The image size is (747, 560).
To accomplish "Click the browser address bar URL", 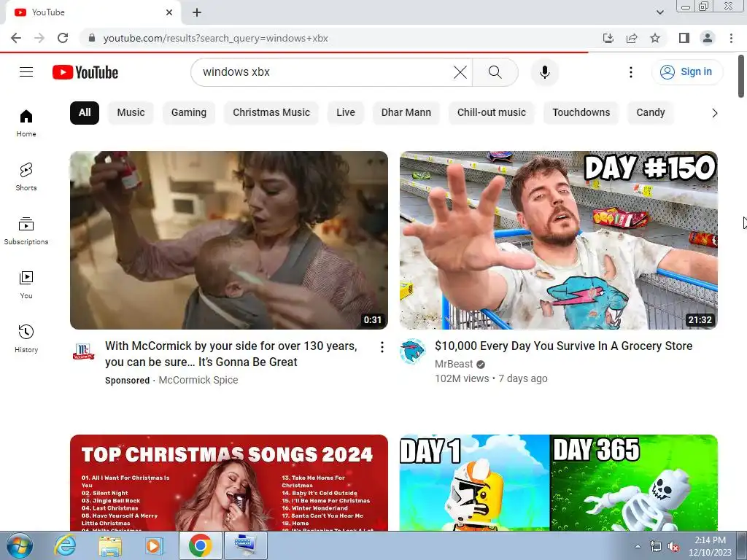I will (x=215, y=38).
